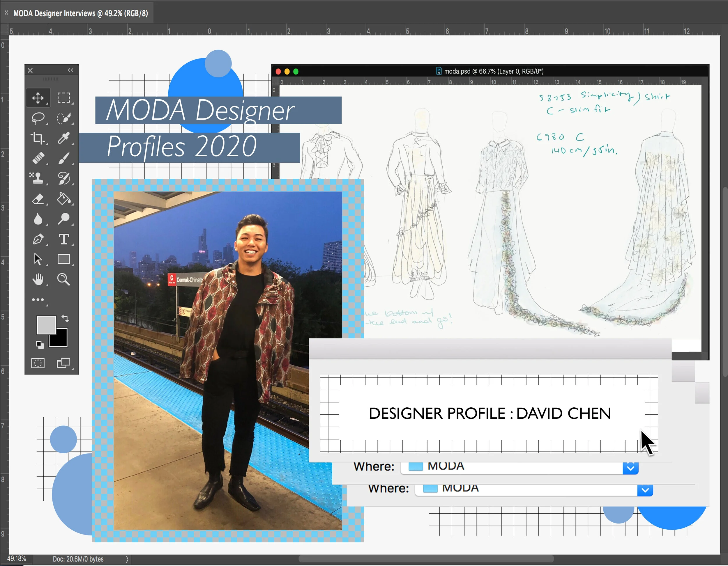Select the Clone Stamp tool
The image size is (728, 566).
coord(38,178)
